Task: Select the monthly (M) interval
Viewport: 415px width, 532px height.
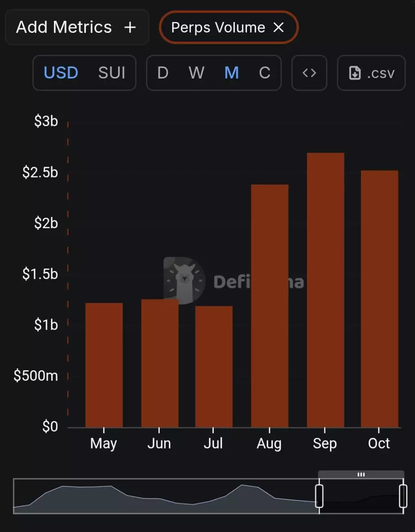Action: [231, 73]
